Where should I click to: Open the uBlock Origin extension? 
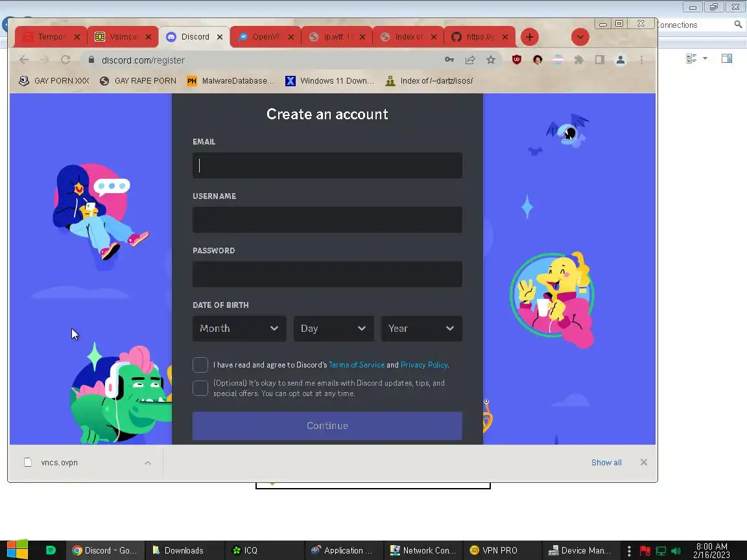[x=516, y=60]
